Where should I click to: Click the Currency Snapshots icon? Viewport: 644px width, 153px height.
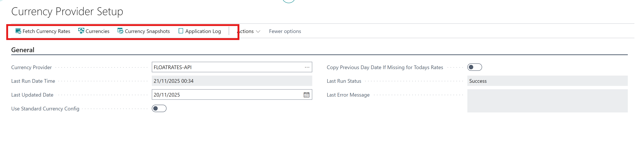pos(120,31)
